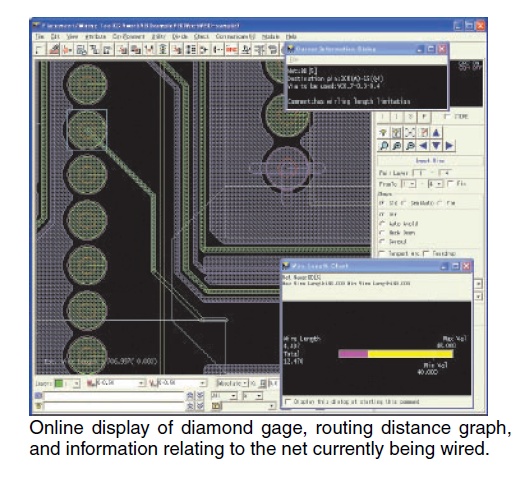The width and height of the screenshot is (519, 481).
Task: Open the View menu
Action: coord(72,36)
